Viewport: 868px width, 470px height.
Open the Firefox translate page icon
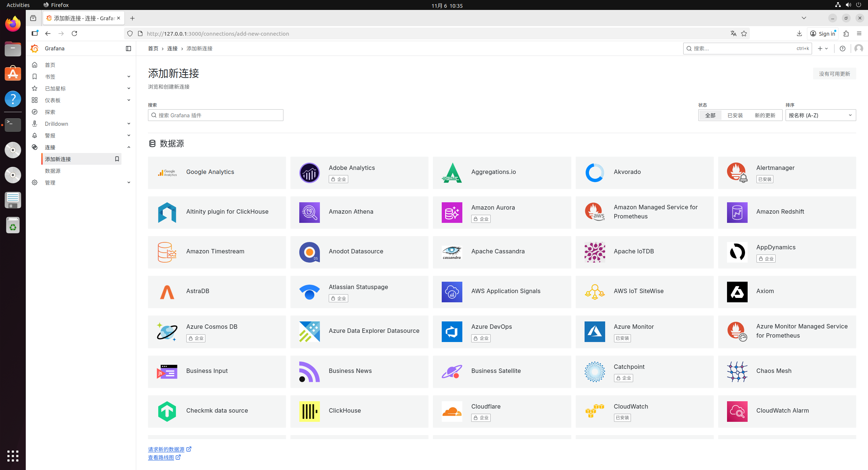[x=733, y=33]
